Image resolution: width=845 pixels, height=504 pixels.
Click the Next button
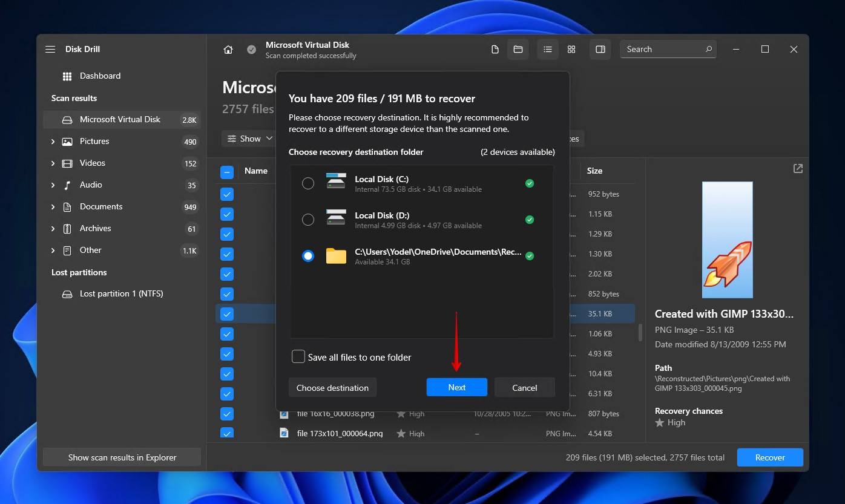(x=456, y=387)
